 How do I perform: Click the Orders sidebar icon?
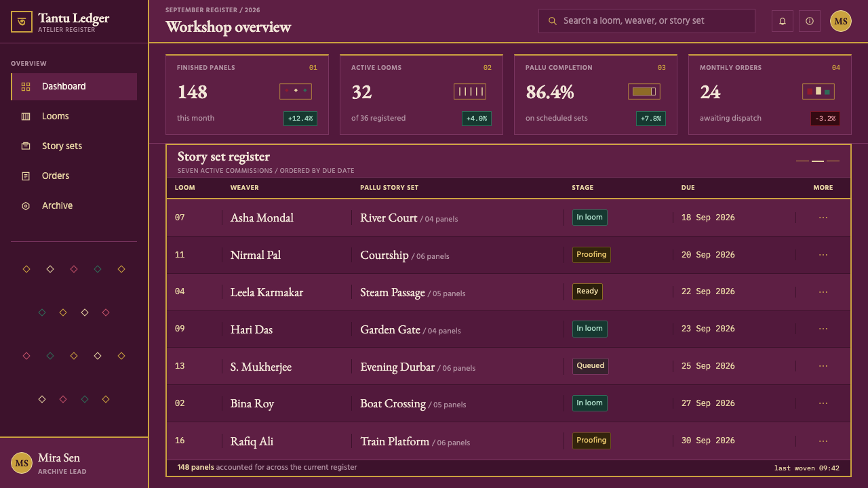pos(26,176)
